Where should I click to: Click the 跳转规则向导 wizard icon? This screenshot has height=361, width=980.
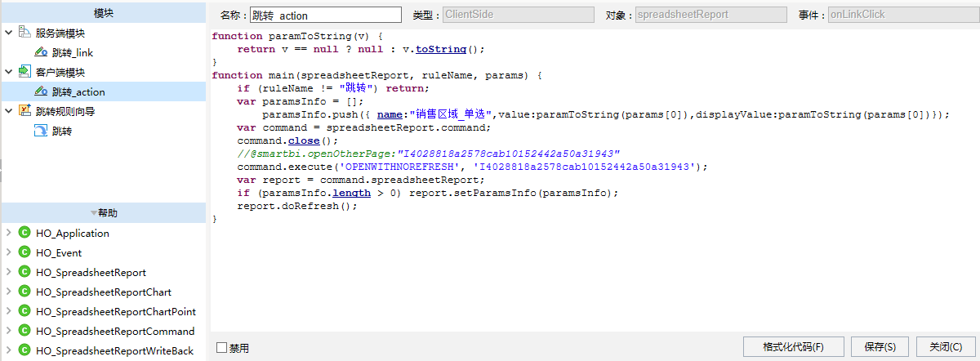click(24, 111)
